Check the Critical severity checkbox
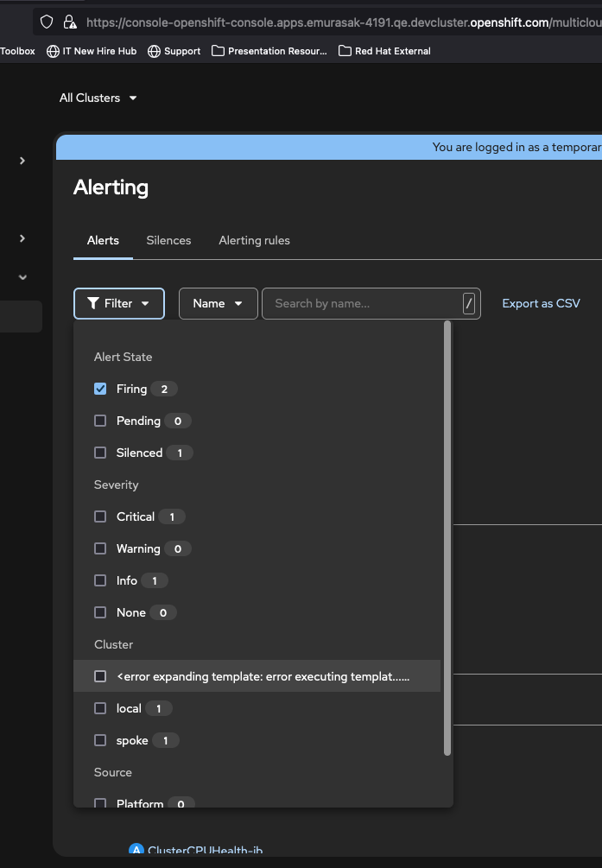Viewport: 602px width, 868px height. 100,516
